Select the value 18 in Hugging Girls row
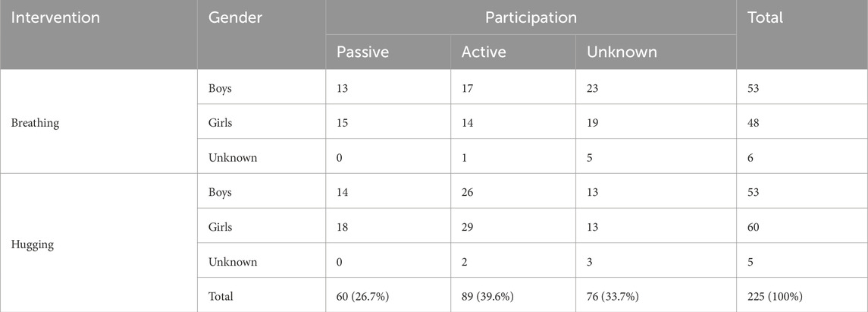 (x=345, y=227)
